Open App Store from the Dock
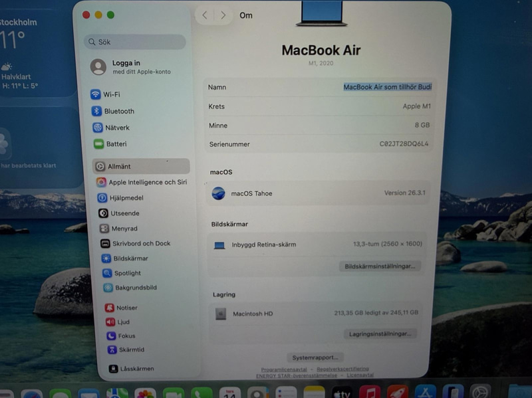The image size is (532, 398). click(425, 392)
